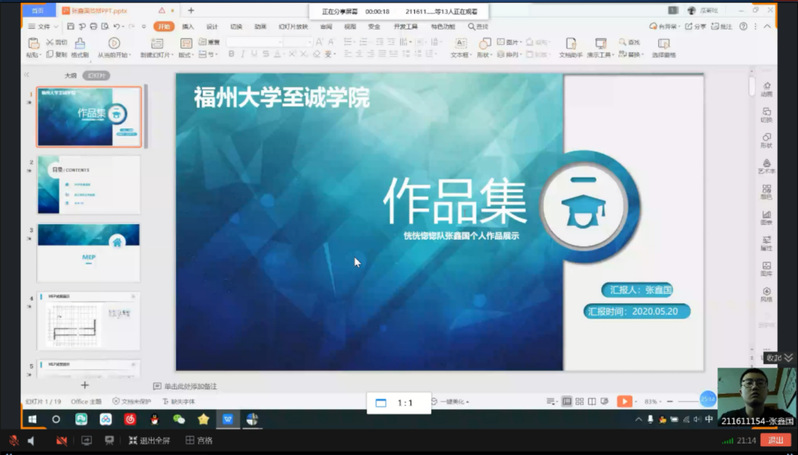Toggle strikethrough formatting
This screenshot has height=455, width=798.
pyautogui.click(x=265, y=54)
